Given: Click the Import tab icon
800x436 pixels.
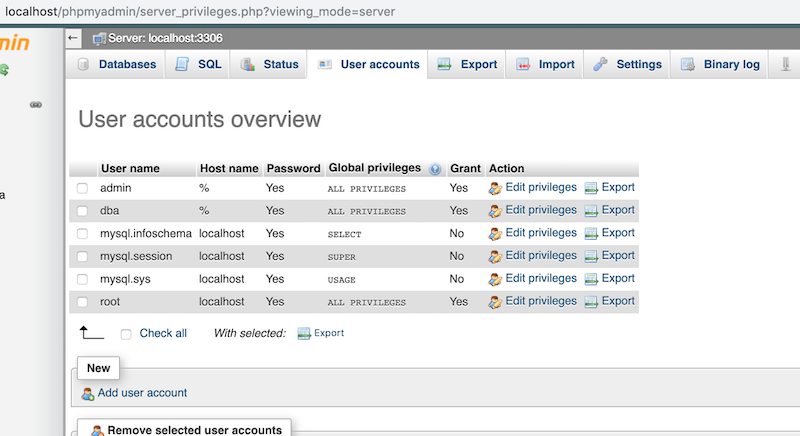Looking at the screenshot, I should pos(523,64).
